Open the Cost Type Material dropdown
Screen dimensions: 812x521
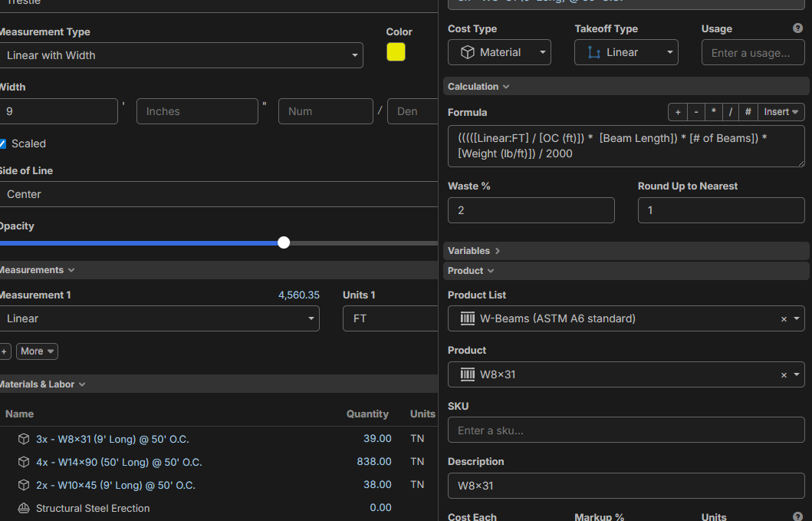(499, 52)
